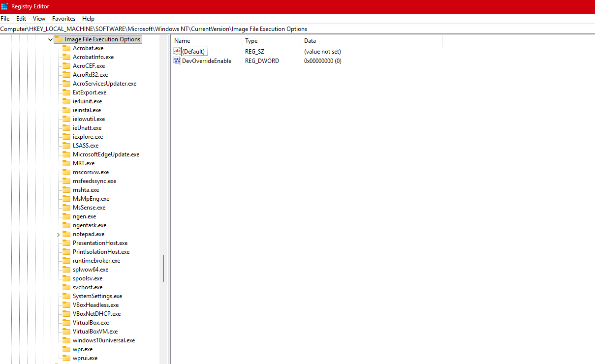Select the VBoxHeadless.exe key
The height and width of the screenshot is (364, 595).
pos(95,305)
